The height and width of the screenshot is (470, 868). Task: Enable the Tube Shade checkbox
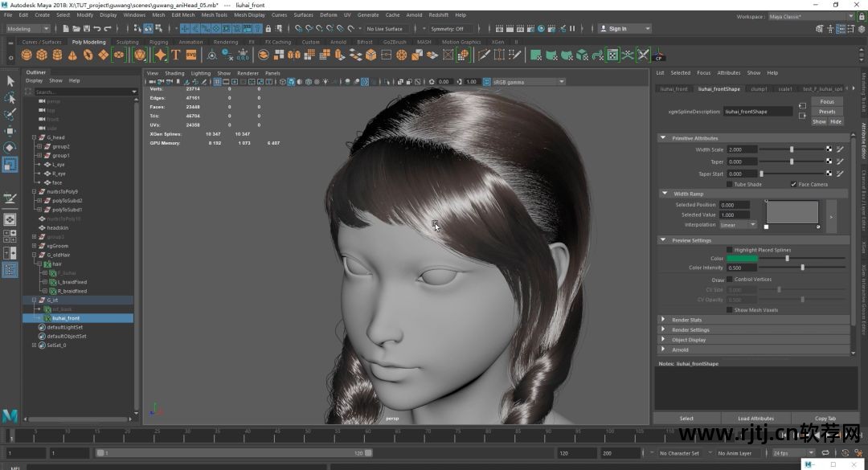point(730,184)
